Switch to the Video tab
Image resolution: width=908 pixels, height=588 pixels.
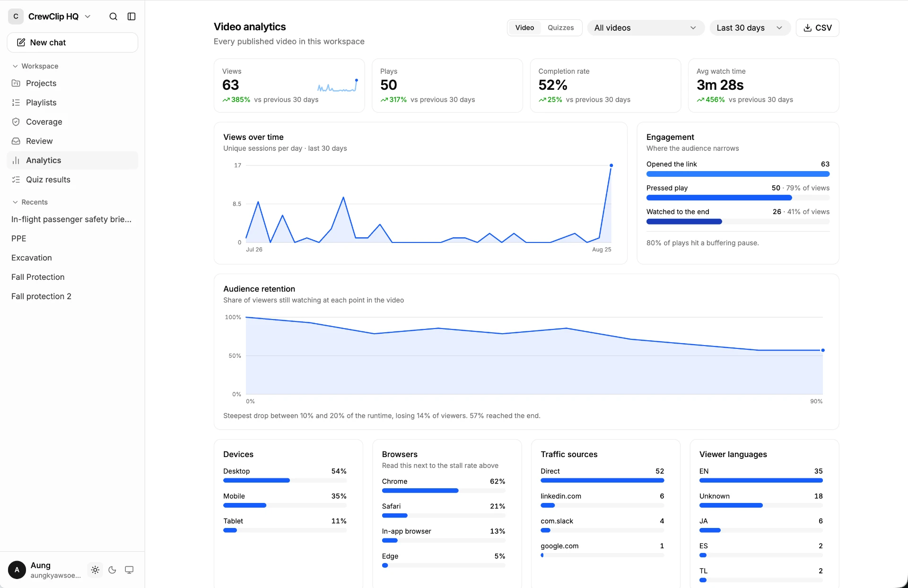coord(524,28)
